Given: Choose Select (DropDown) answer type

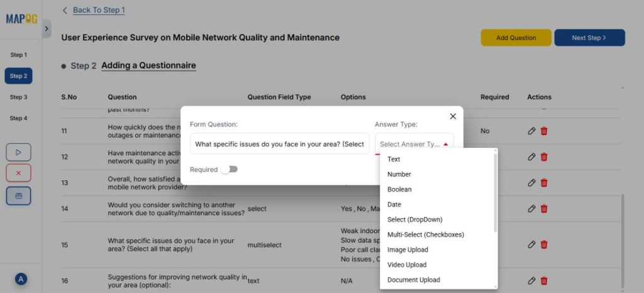Looking at the screenshot, I should coord(438,219).
